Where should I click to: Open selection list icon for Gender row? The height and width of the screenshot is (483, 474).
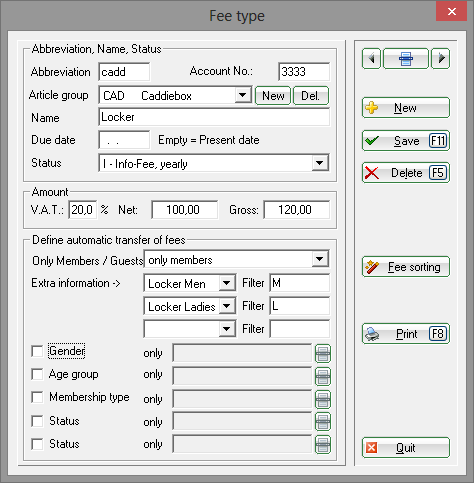[323, 353]
